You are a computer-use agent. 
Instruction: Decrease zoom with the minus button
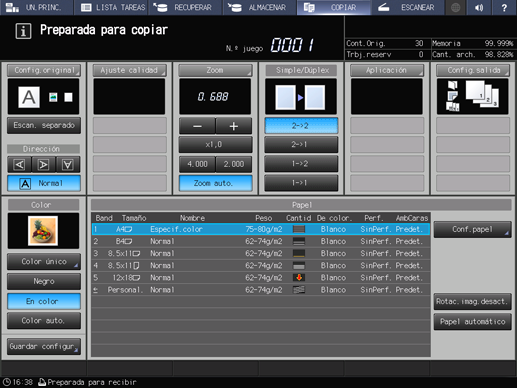[x=197, y=126]
